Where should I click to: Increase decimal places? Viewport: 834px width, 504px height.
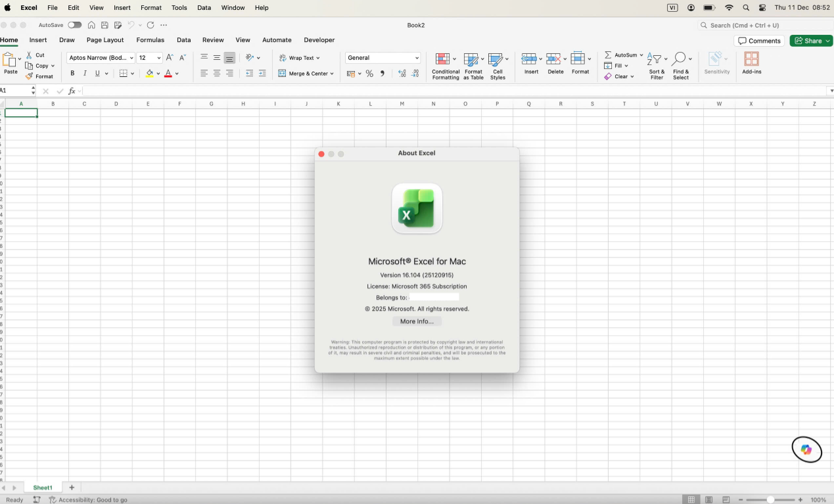pyautogui.click(x=402, y=74)
